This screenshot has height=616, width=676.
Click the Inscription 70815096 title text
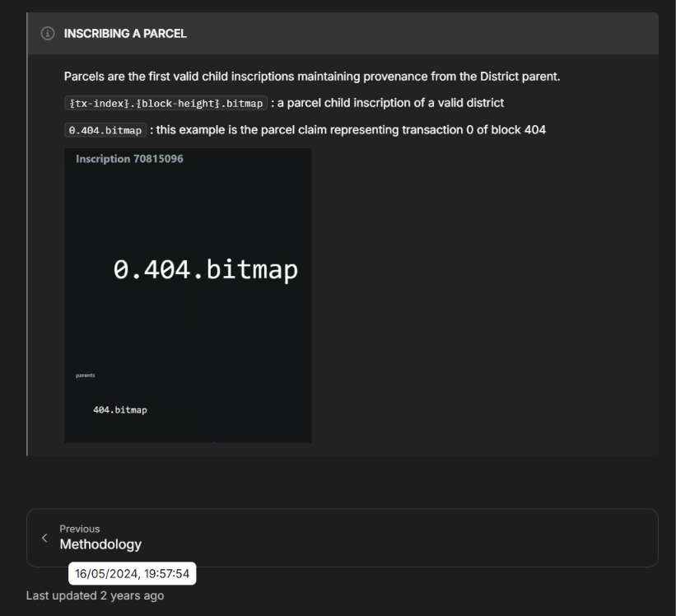[129, 159]
